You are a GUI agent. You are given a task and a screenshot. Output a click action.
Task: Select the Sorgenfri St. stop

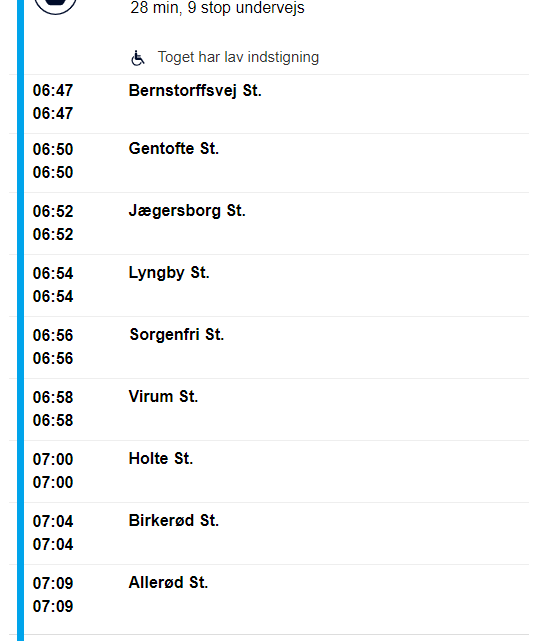177,334
